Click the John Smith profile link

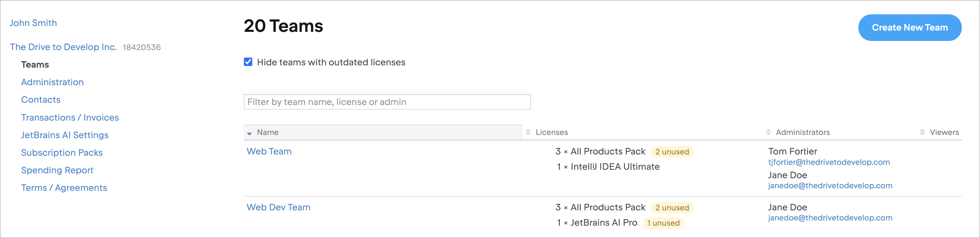(33, 23)
